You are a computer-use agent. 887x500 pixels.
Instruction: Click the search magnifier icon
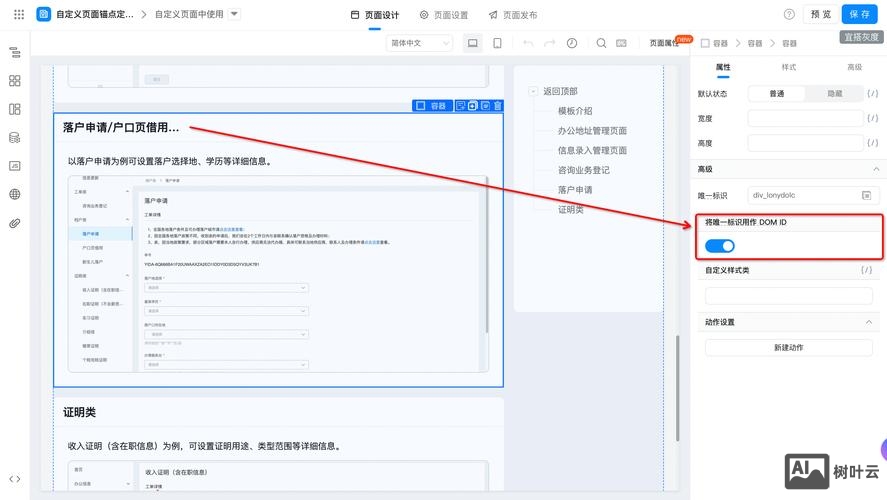coord(601,43)
